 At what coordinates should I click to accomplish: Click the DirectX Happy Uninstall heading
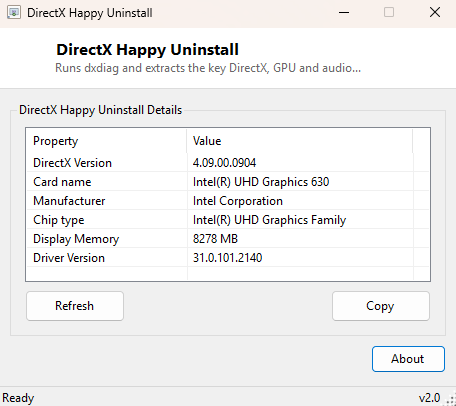(147, 50)
